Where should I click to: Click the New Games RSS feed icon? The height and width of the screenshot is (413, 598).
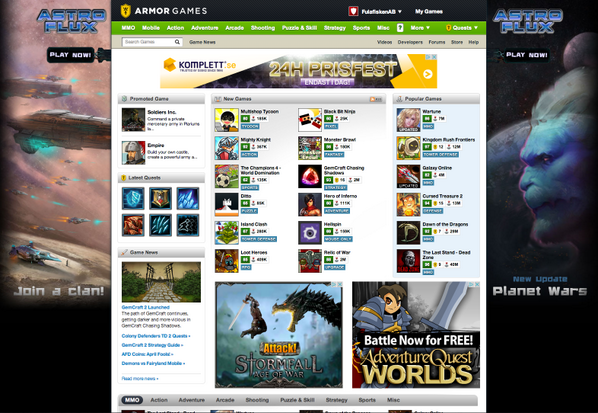click(x=376, y=99)
